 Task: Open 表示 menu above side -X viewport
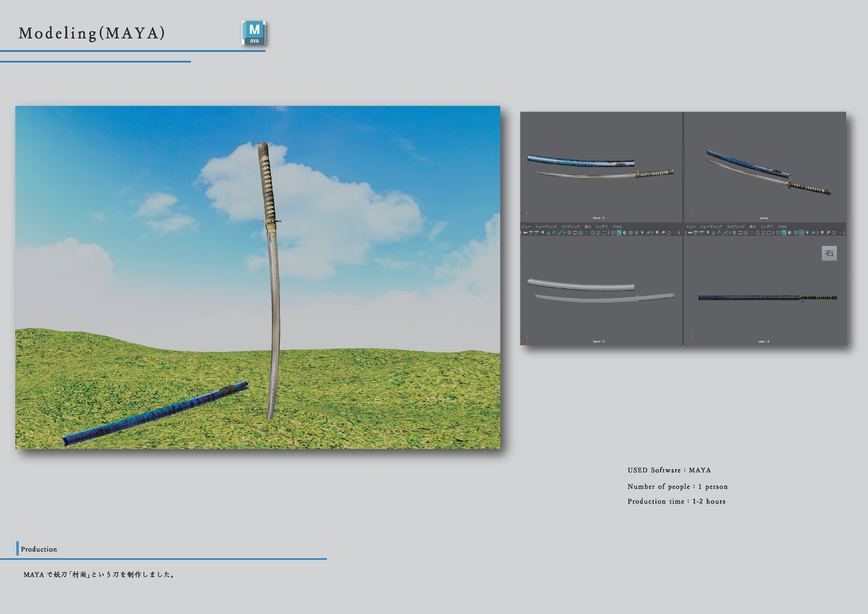tap(753, 227)
